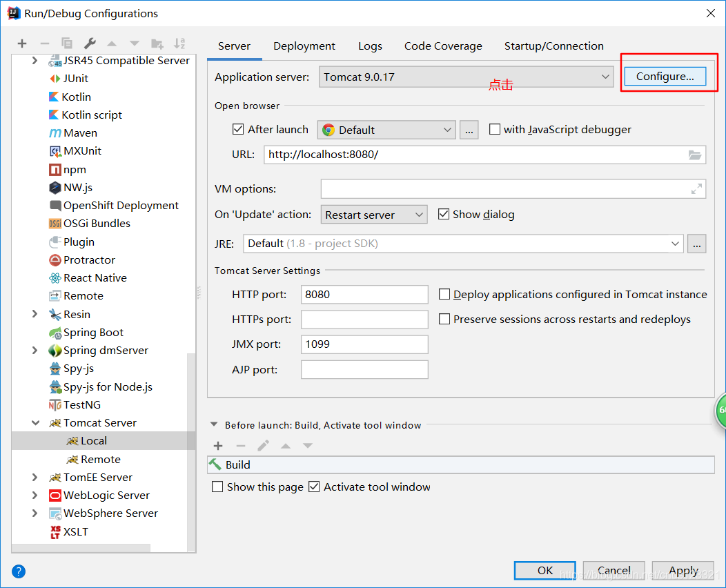Open the Application server Tomcat 9.0.17 dropdown

[467, 77]
